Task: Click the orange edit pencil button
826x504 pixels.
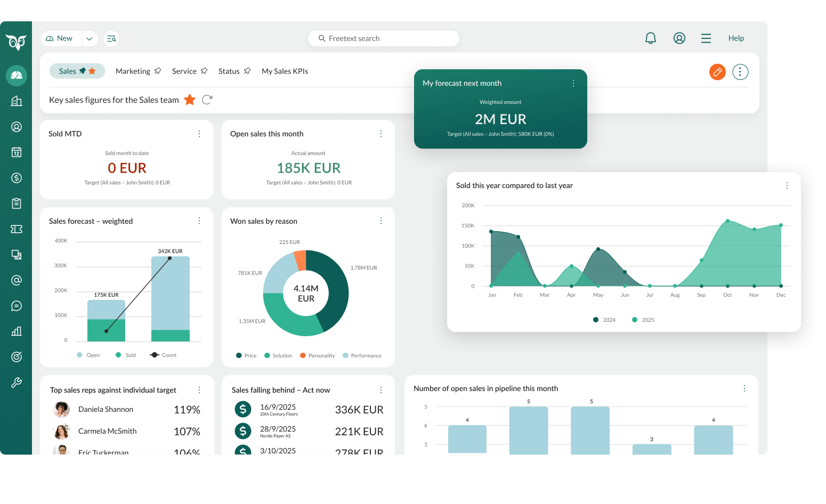Action: (717, 72)
